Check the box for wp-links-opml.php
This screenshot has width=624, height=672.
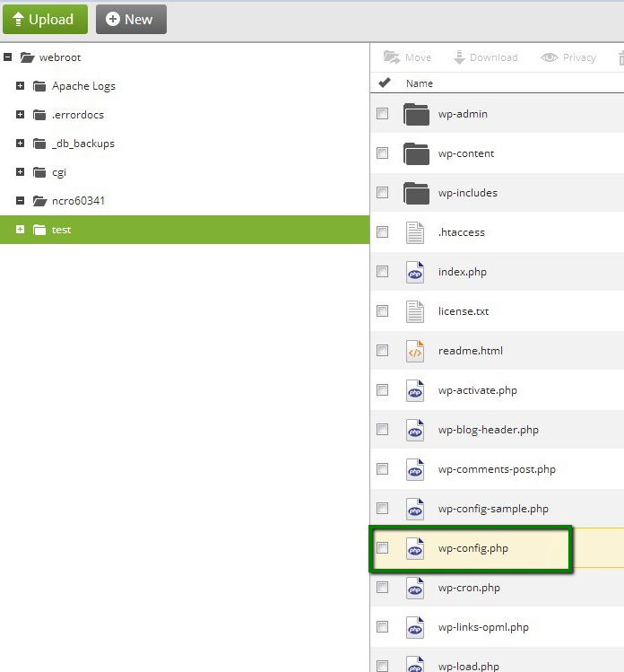point(383,627)
